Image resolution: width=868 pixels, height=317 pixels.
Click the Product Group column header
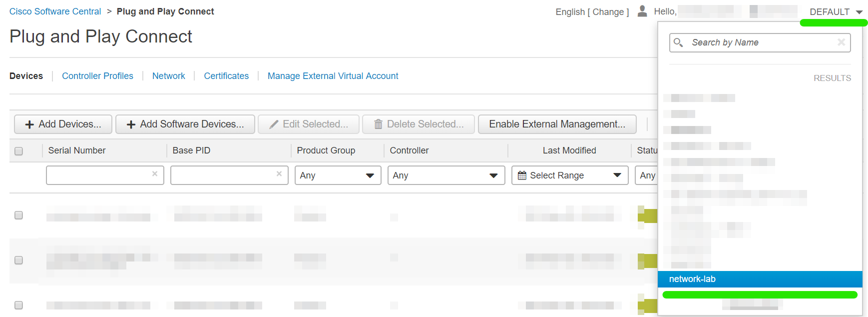(x=326, y=150)
